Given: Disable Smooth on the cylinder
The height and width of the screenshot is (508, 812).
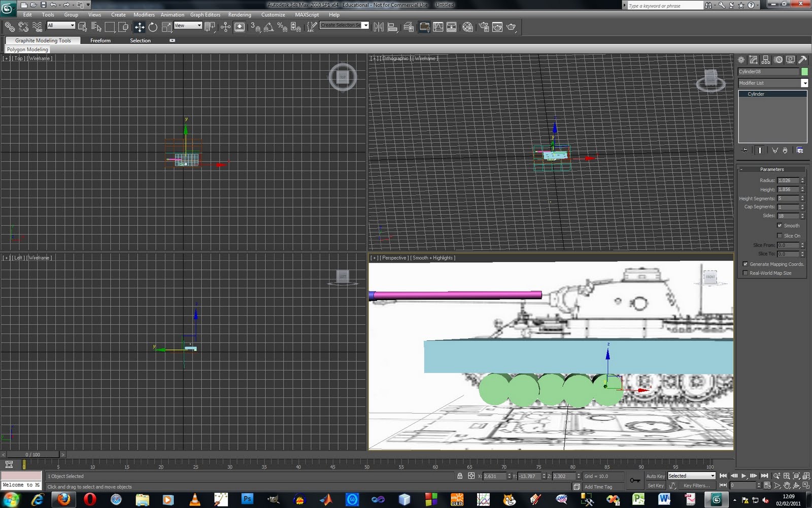Looking at the screenshot, I should click(780, 225).
